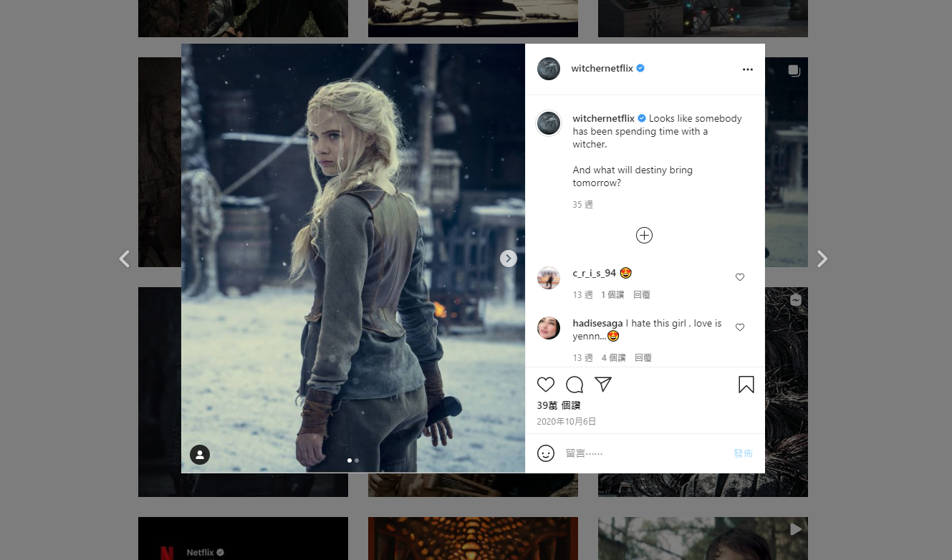Open c_r_i_s_94's profile avatar
The height and width of the screenshot is (560, 952).
(x=549, y=278)
